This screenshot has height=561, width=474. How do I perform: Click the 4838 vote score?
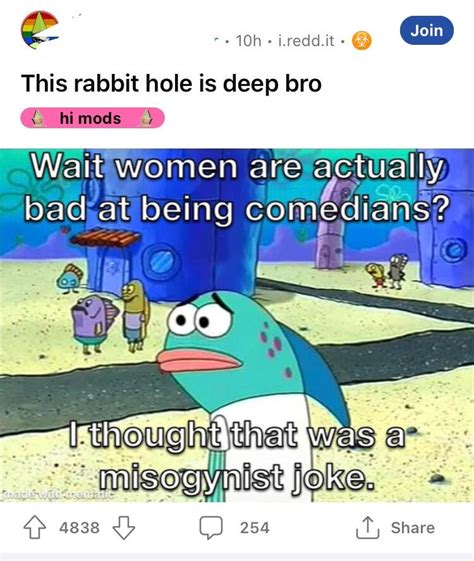coord(79,527)
